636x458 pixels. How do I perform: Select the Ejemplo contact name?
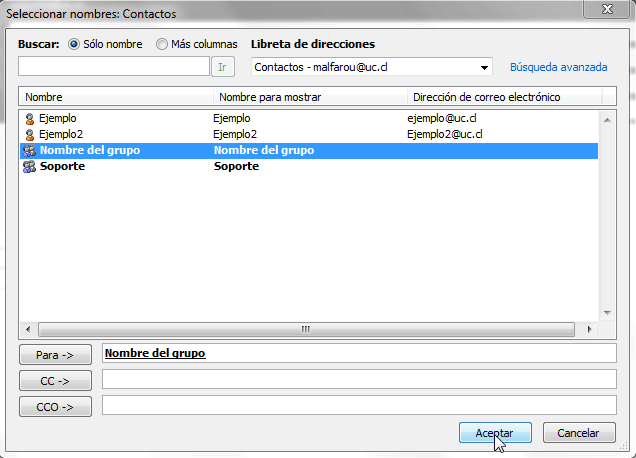58,118
